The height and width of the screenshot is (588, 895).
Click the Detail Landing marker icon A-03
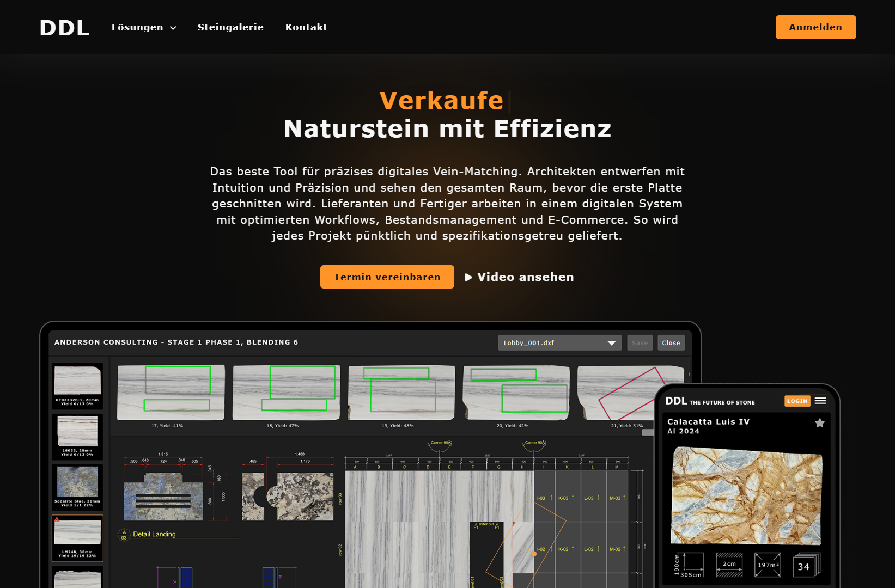coord(124,534)
